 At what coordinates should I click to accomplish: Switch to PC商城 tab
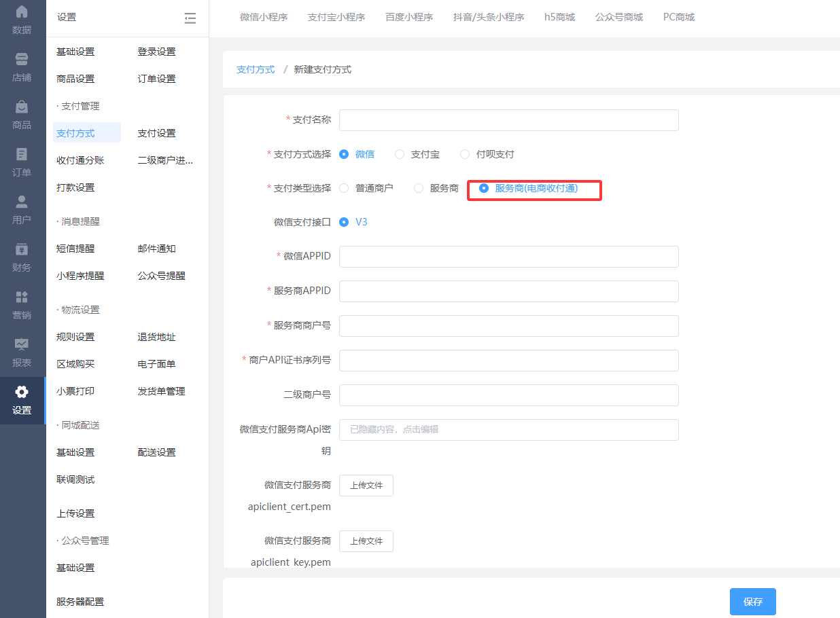coord(679,18)
